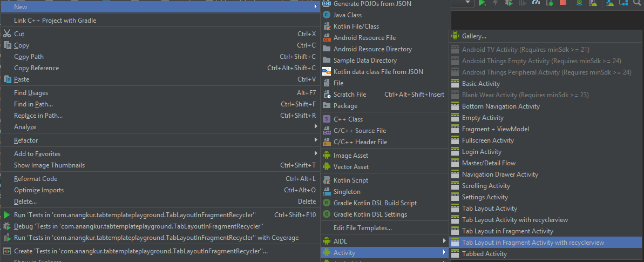Click the green Run 'Tests in' play icon
644x262 pixels.
click(x=6, y=214)
